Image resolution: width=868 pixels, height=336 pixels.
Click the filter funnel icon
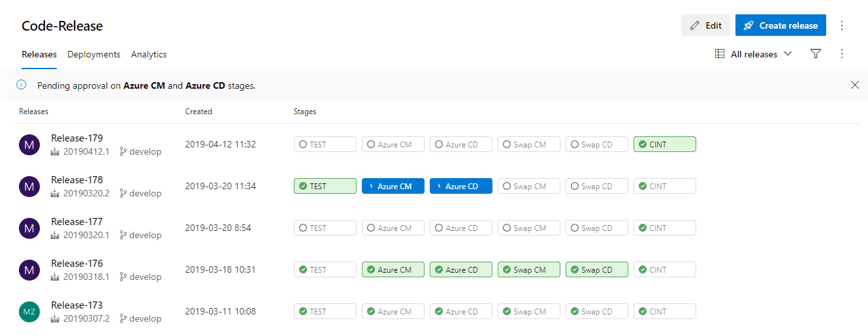[815, 54]
